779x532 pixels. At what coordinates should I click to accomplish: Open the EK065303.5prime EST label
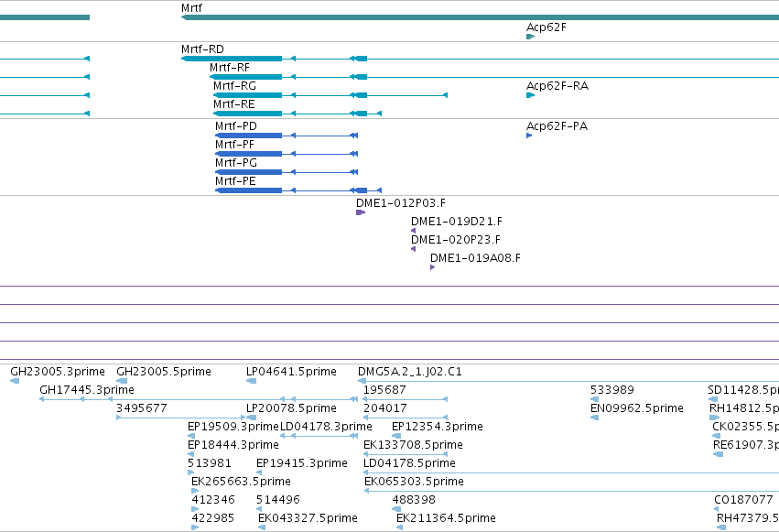pyautogui.click(x=415, y=482)
